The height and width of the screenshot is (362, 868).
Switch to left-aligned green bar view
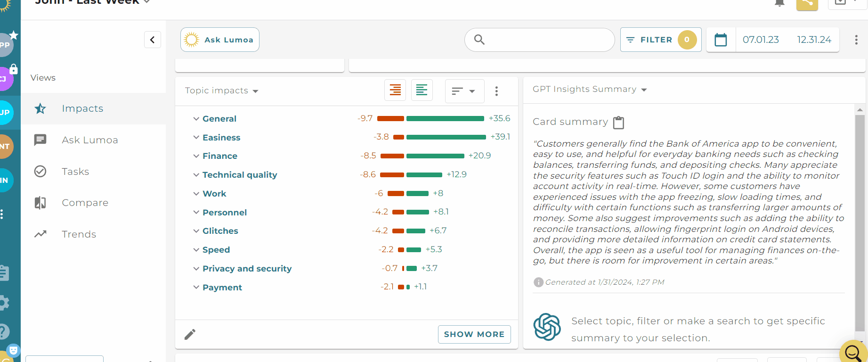pos(422,90)
